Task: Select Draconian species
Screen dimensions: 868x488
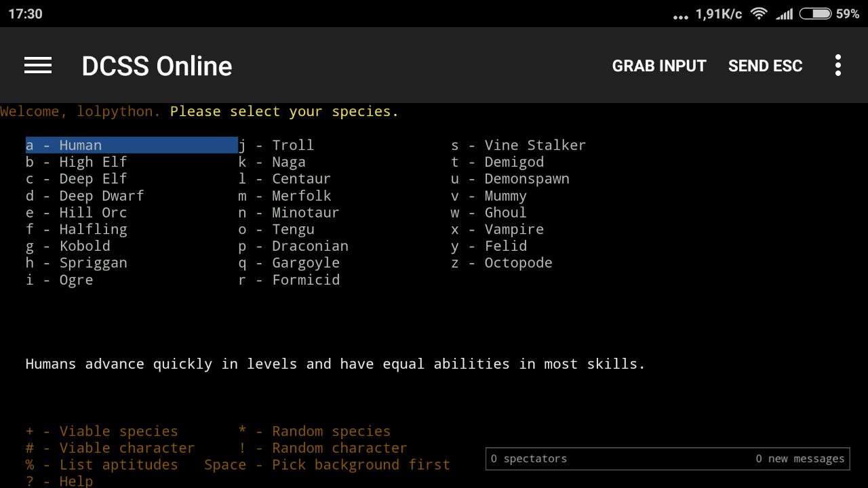Action: click(x=293, y=246)
